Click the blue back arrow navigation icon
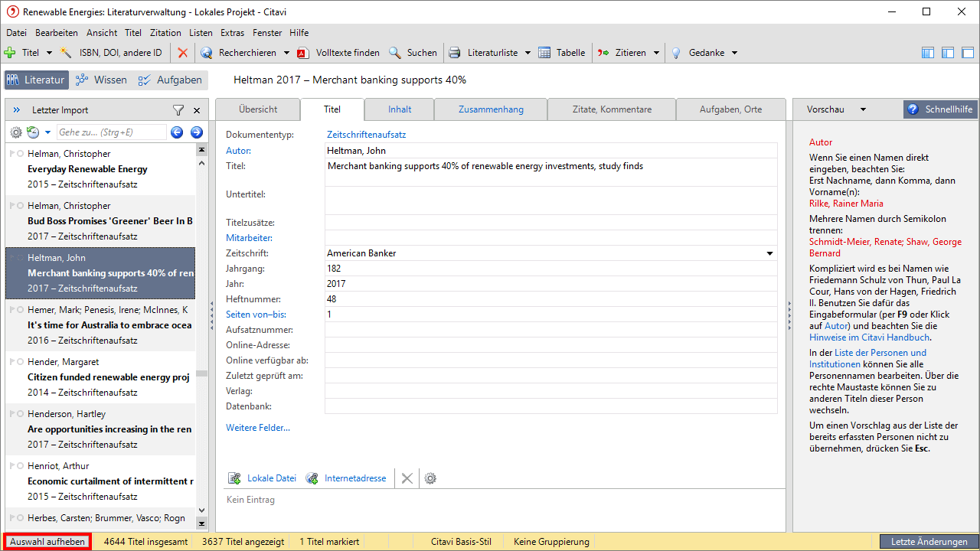Image resolution: width=980 pixels, height=551 pixels. [x=177, y=132]
